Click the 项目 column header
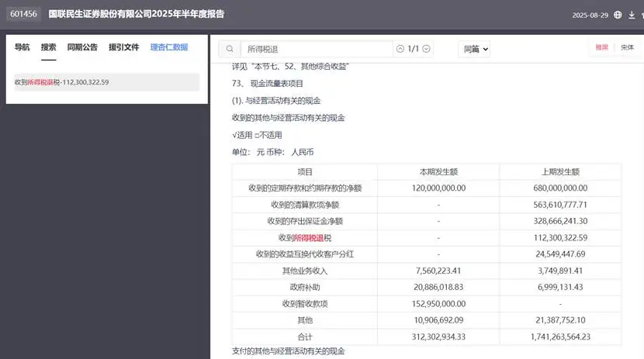644x359 pixels. (x=305, y=172)
